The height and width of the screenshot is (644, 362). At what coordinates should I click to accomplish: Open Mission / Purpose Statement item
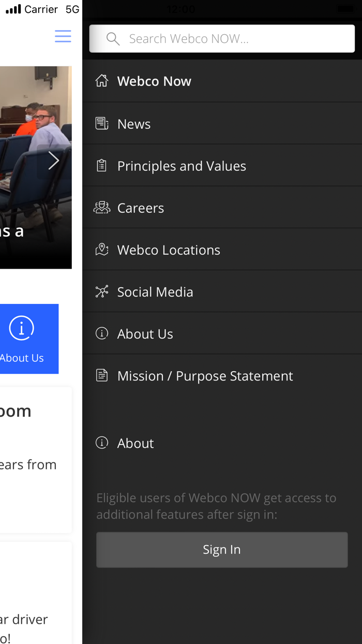(222, 375)
